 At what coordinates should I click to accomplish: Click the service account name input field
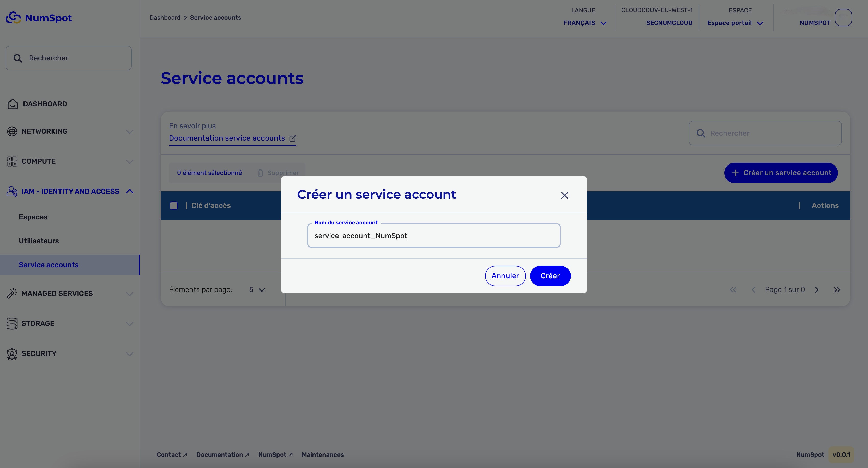point(434,235)
